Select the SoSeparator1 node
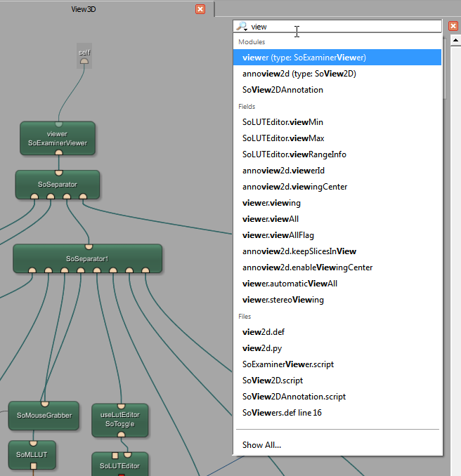Image resolution: width=461 pixels, height=476 pixels. (x=87, y=258)
